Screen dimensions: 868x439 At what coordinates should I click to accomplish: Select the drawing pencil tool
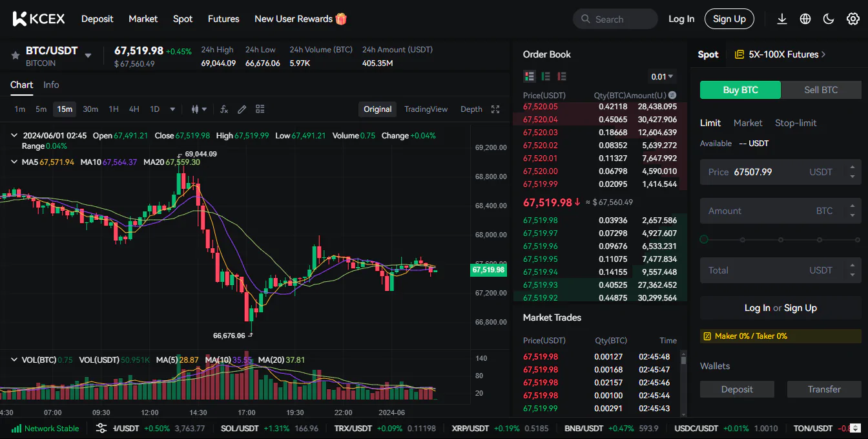tap(242, 109)
